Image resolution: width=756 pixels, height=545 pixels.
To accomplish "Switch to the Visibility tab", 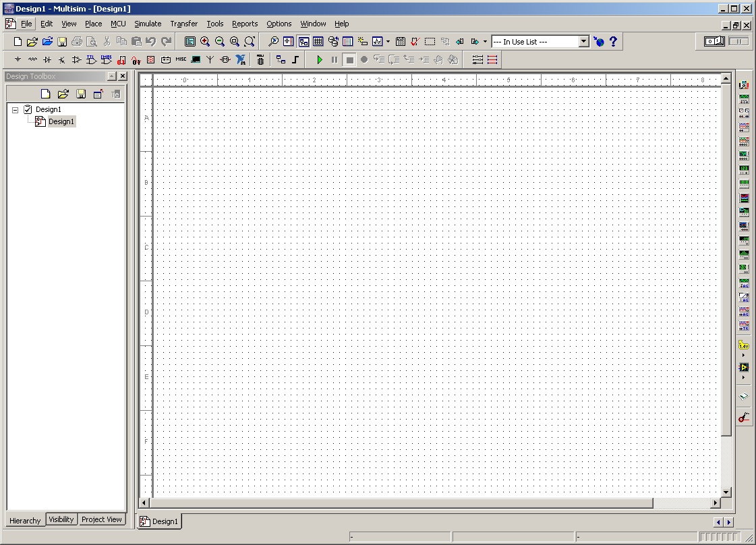I will point(61,519).
